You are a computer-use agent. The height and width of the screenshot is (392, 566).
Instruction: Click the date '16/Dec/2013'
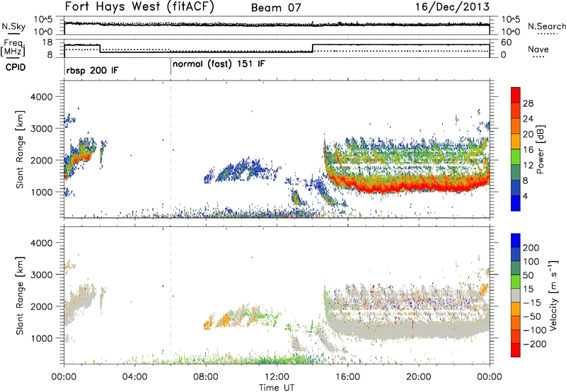pos(452,6)
